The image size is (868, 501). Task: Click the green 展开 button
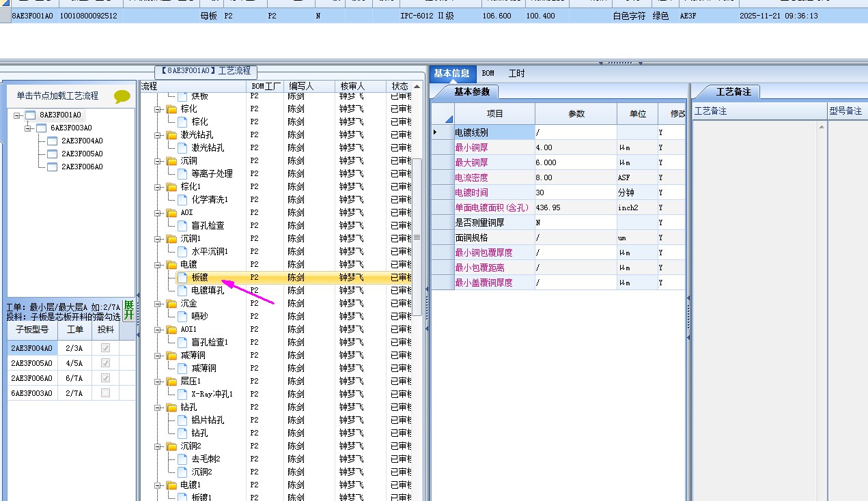tap(128, 311)
